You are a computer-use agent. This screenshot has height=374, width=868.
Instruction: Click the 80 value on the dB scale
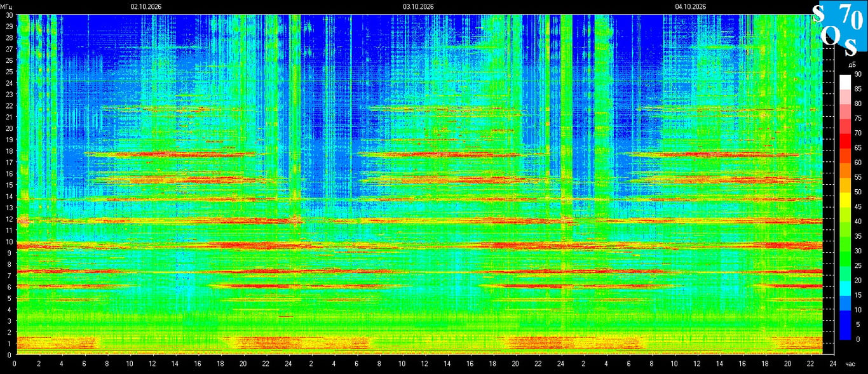pyautogui.click(x=857, y=104)
